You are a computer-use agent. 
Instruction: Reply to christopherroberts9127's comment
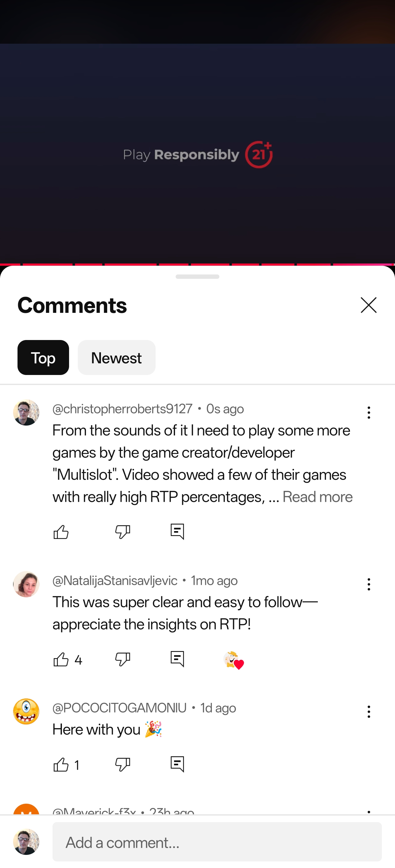[177, 532]
